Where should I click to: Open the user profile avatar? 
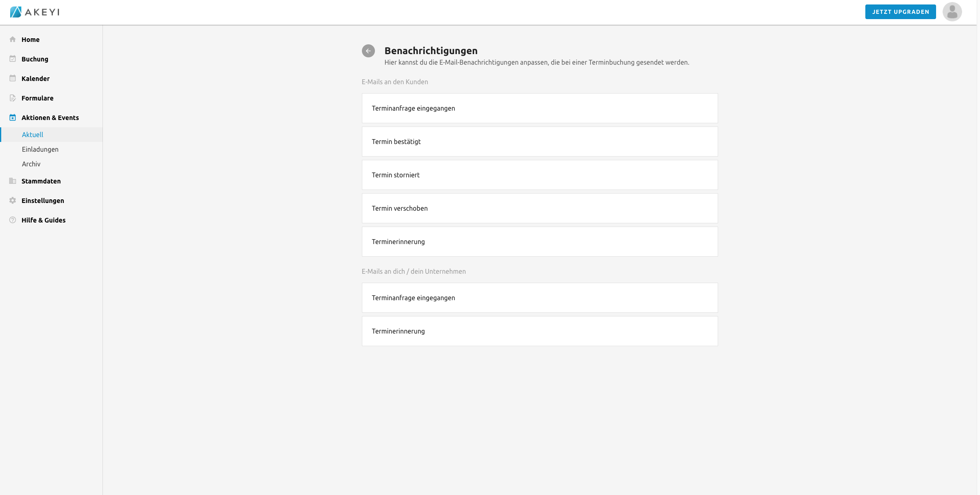(x=952, y=12)
